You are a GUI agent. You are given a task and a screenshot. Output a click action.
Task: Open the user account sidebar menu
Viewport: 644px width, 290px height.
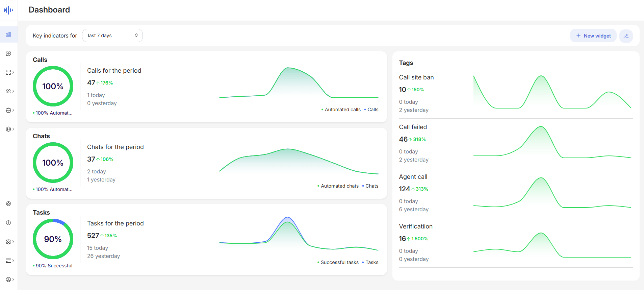pos(10,280)
